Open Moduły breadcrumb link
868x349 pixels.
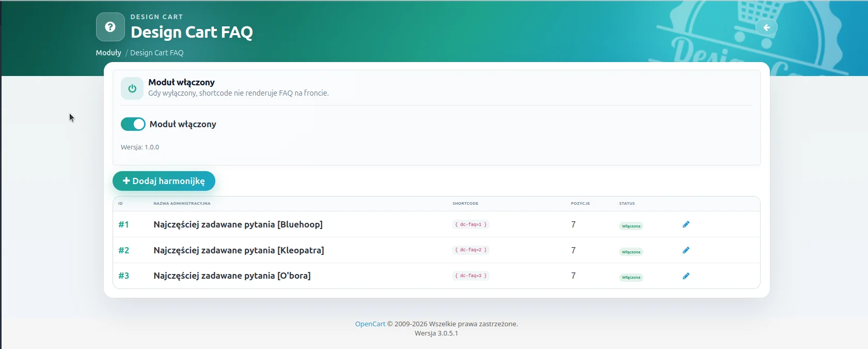click(x=108, y=53)
